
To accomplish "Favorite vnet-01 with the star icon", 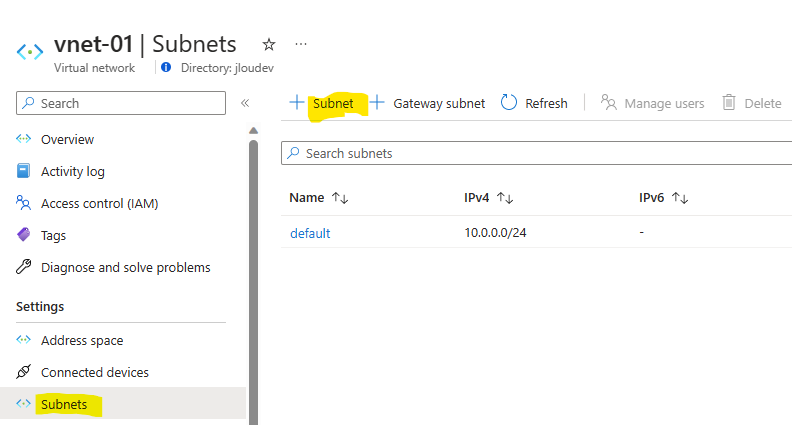I will [269, 44].
